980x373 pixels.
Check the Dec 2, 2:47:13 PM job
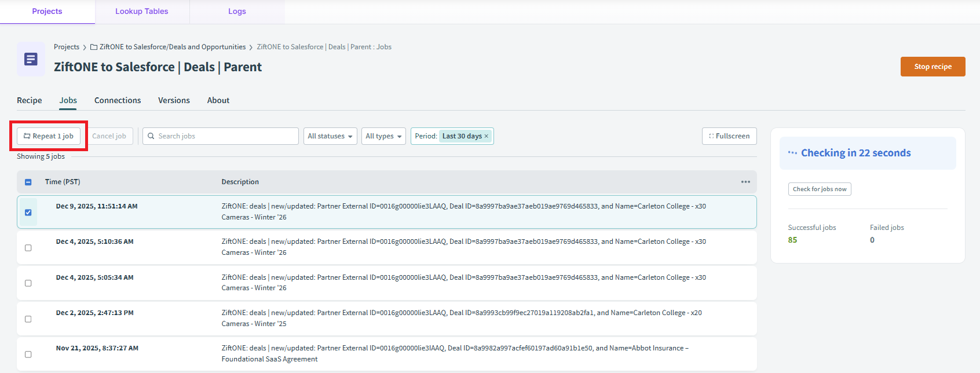coord(28,319)
